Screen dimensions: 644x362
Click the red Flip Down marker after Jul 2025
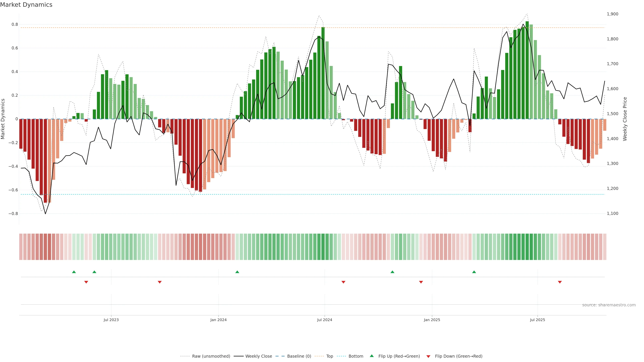560,282
